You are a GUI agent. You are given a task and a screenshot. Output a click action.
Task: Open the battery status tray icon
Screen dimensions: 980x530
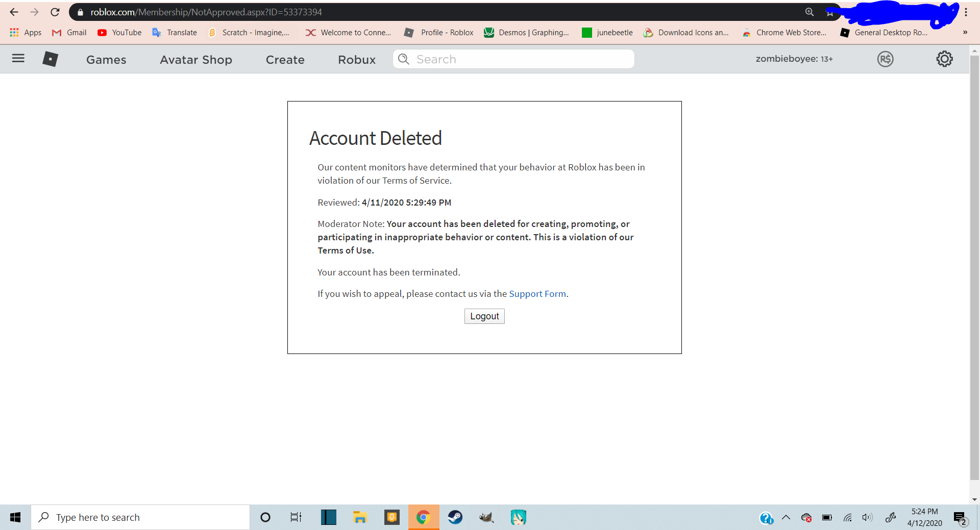pyautogui.click(x=827, y=518)
